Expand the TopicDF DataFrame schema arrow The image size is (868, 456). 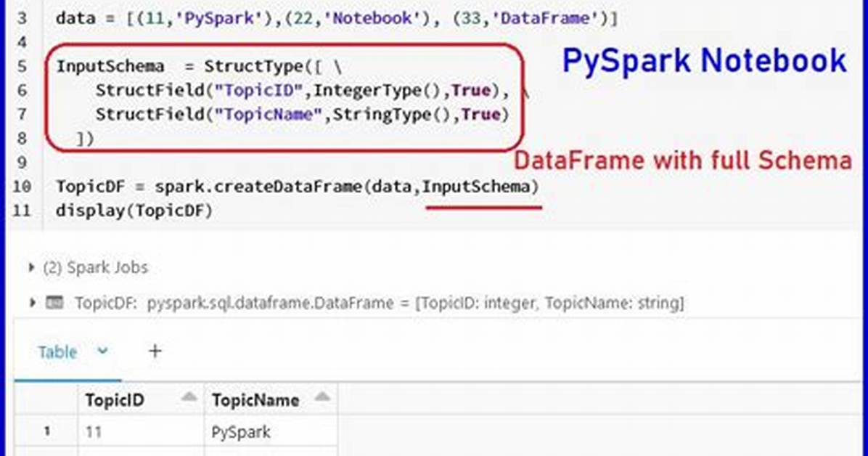pos(32,303)
